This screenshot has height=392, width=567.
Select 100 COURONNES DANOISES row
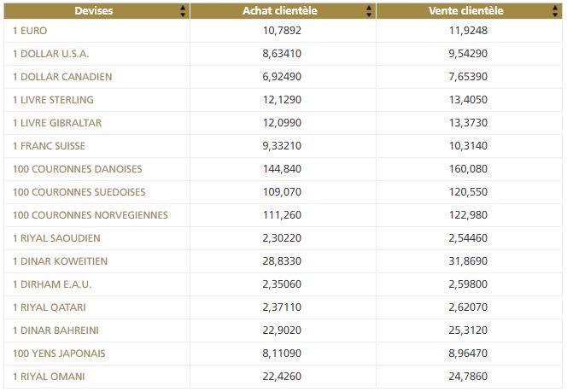pyautogui.click(x=78, y=169)
